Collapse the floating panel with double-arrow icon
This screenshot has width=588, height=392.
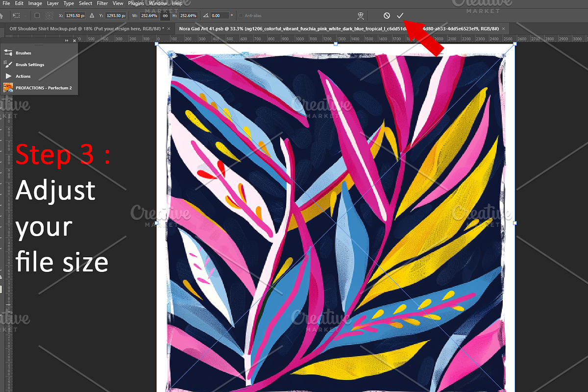(x=67, y=41)
